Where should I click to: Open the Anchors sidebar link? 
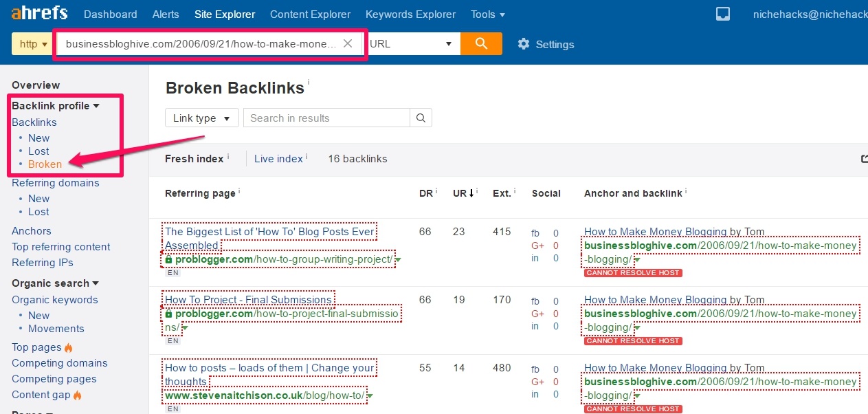tap(32, 231)
